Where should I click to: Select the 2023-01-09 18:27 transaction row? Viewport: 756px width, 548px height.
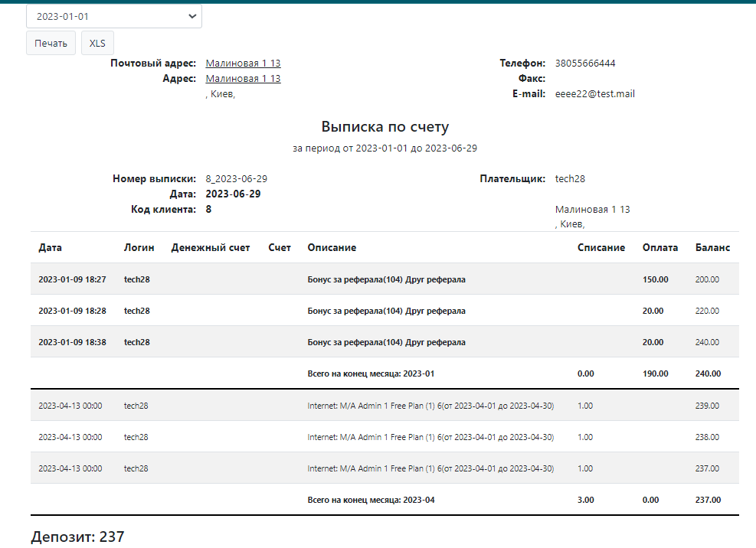click(72, 280)
